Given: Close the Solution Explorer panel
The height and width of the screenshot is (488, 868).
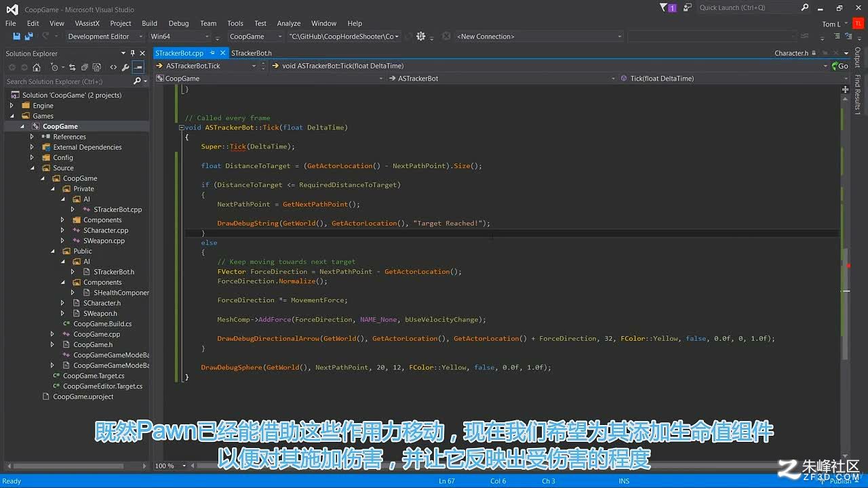Looking at the screenshot, I should (x=142, y=53).
